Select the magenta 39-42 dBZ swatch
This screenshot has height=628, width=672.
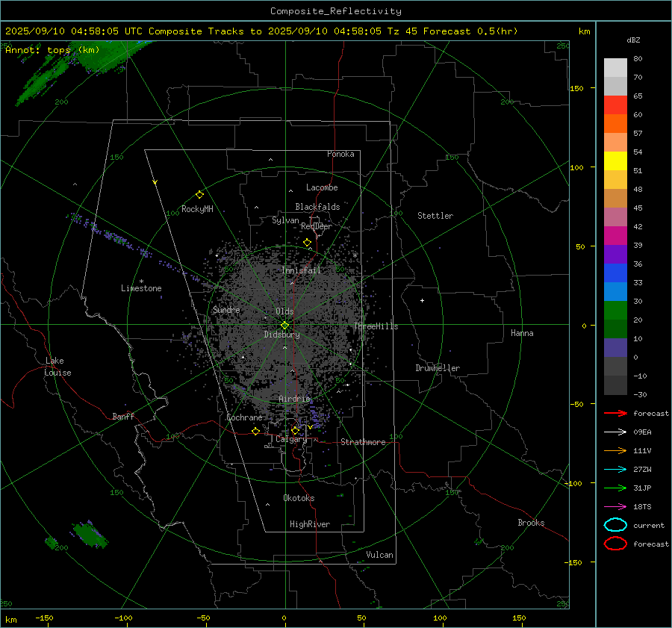click(615, 236)
